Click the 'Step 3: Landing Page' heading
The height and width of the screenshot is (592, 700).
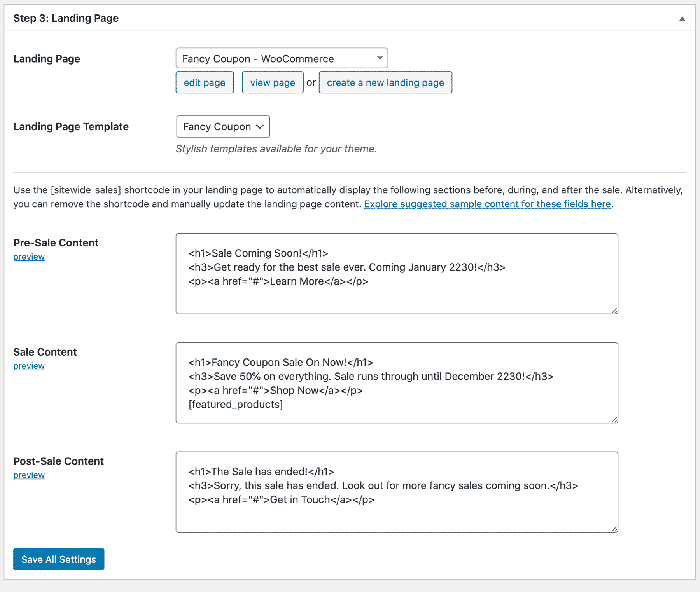pos(66,18)
